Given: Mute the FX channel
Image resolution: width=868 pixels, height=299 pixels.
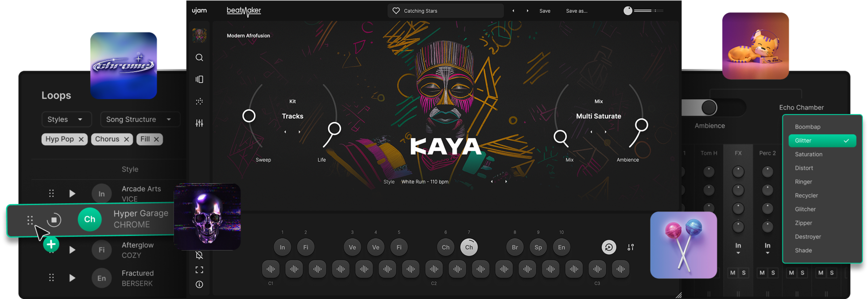Looking at the screenshot, I should (x=732, y=273).
